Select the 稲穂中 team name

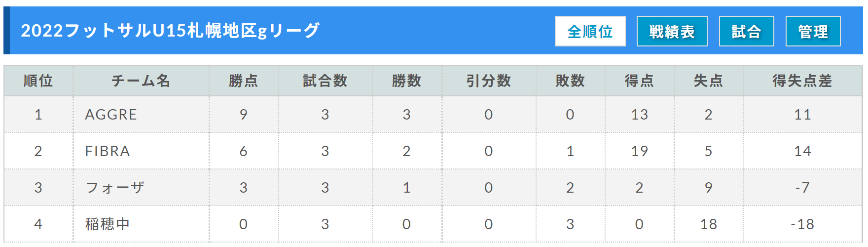[x=107, y=224]
